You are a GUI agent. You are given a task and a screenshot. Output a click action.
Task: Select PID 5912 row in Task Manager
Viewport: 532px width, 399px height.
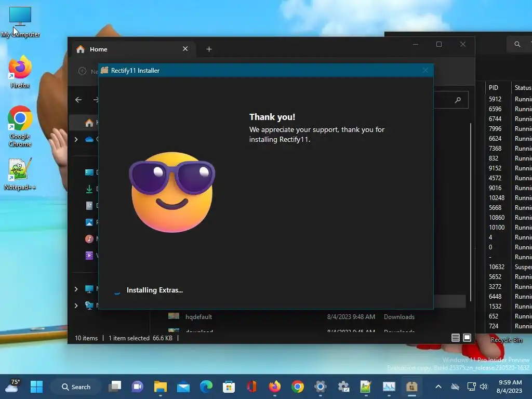coord(509,99)
